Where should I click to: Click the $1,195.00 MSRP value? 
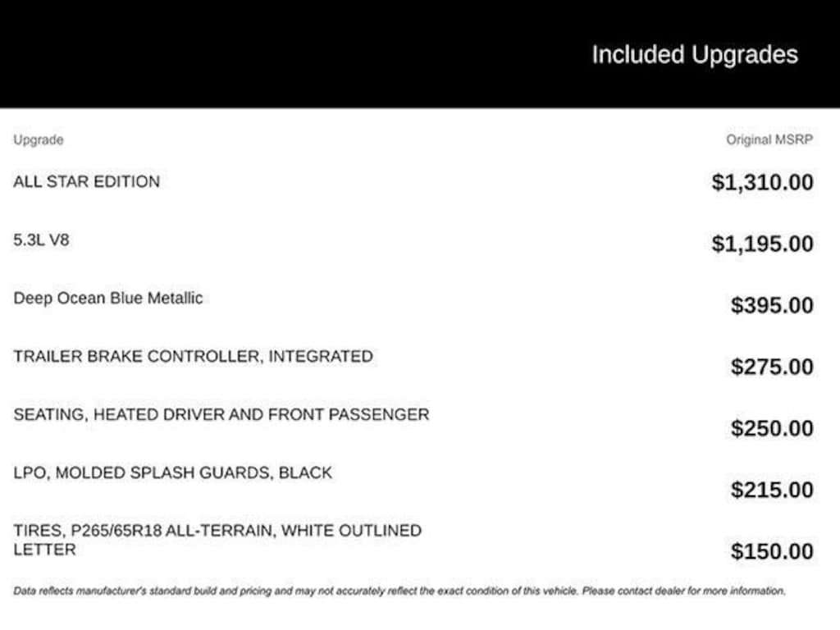point(762,244)
